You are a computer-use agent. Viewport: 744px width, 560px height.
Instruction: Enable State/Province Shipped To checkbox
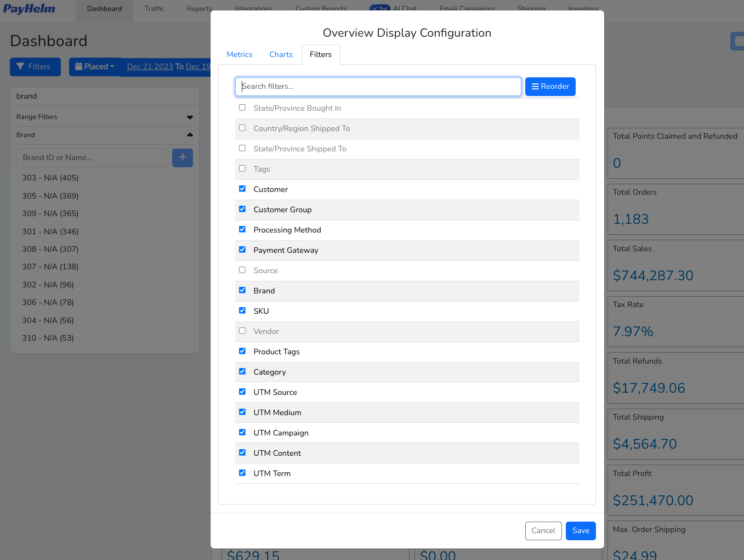[x=242, y=148]
